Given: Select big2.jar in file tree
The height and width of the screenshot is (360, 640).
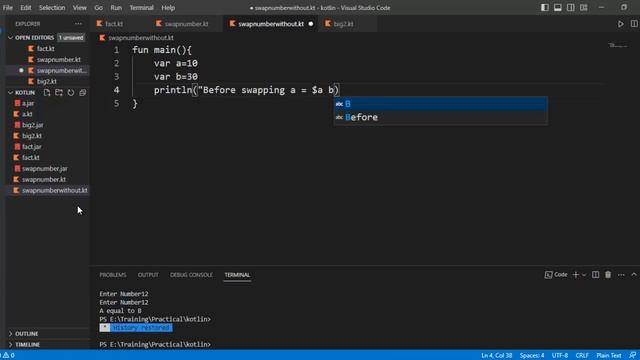Looking at the screenshot, I should (32, 125).
